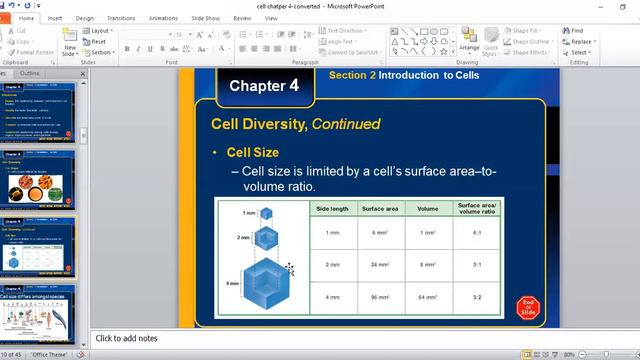Open the Layout dropdown

(98, 31)
